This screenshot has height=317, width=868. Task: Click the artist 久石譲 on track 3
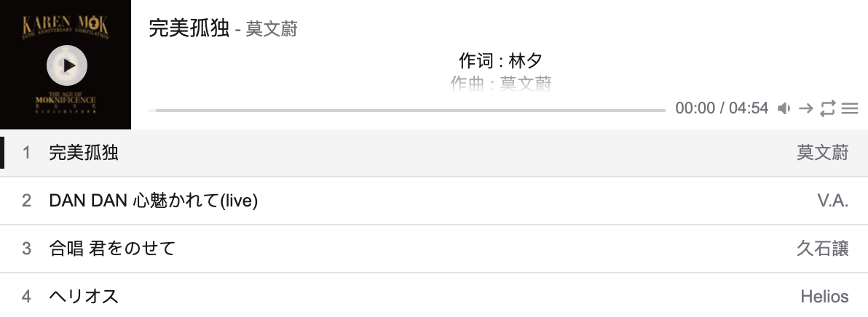(x=823, y=249)
